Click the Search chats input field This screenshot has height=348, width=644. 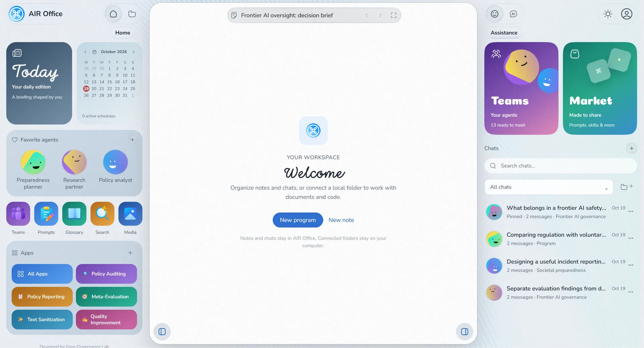pos(560,166)
